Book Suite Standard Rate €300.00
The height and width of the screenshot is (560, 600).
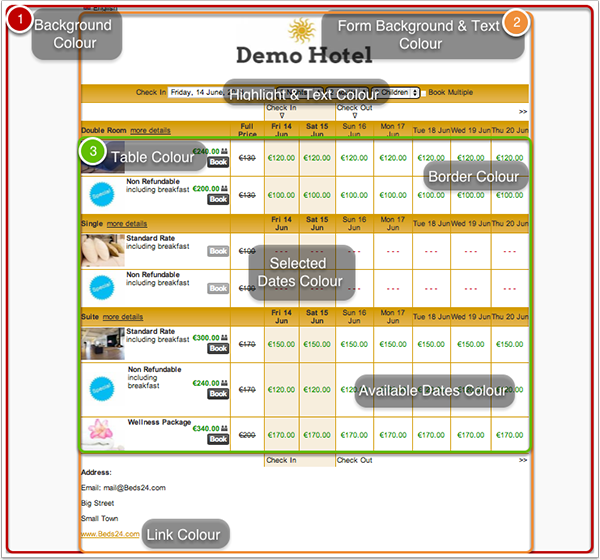tap(218, 348)
